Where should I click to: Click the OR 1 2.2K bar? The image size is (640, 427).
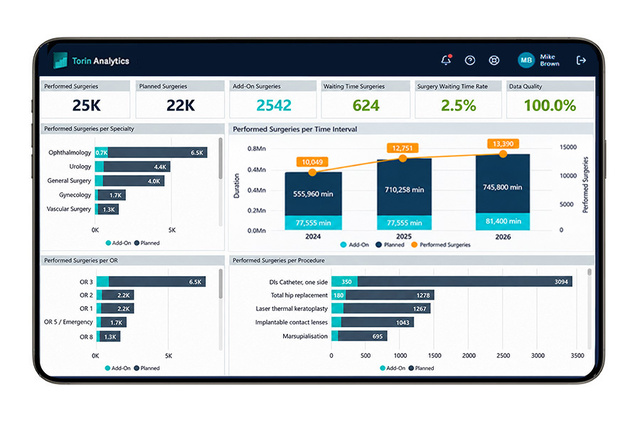click(x=118, y=309)
